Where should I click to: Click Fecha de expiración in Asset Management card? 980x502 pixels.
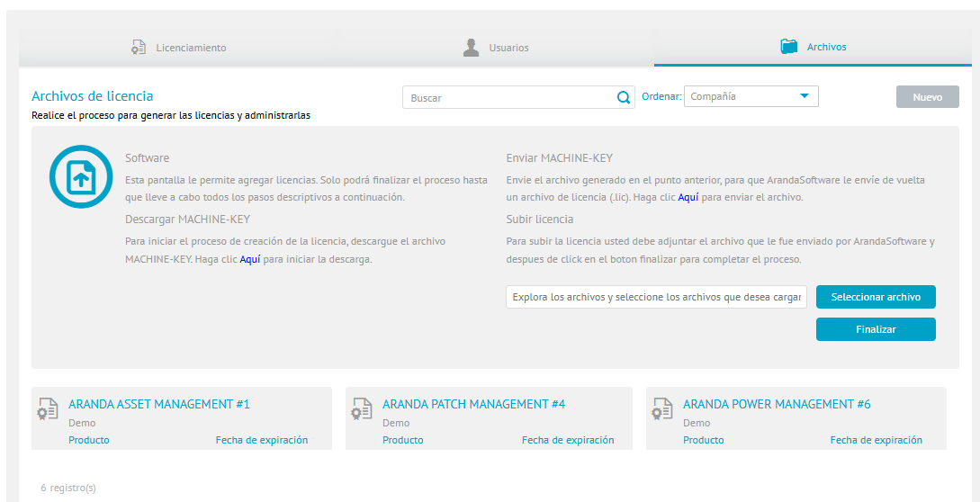262,440
